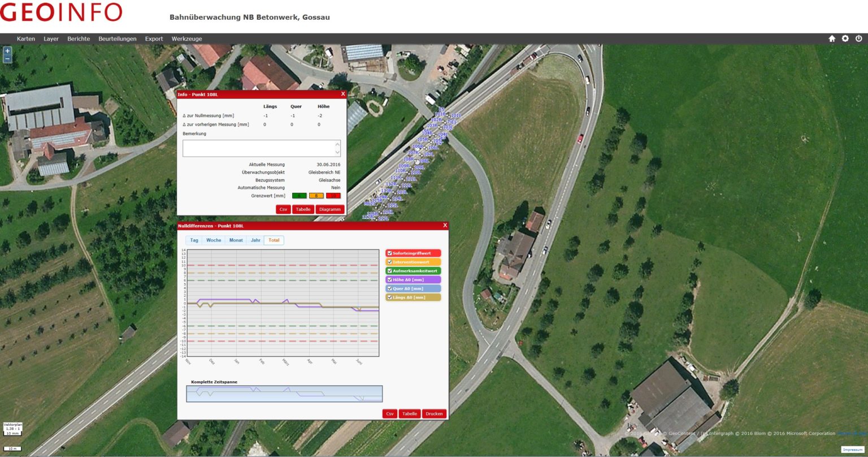Switch to the Woche tab in Nulldifferenzen

click(213, 240)
